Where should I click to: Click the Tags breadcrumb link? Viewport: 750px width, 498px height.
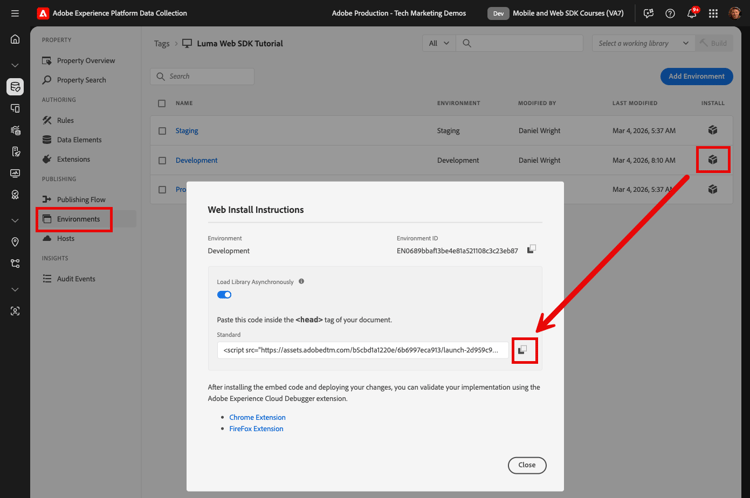162,44
